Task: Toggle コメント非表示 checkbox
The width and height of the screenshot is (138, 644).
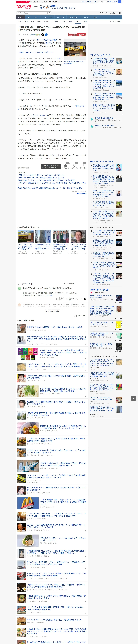Action: 75,315
